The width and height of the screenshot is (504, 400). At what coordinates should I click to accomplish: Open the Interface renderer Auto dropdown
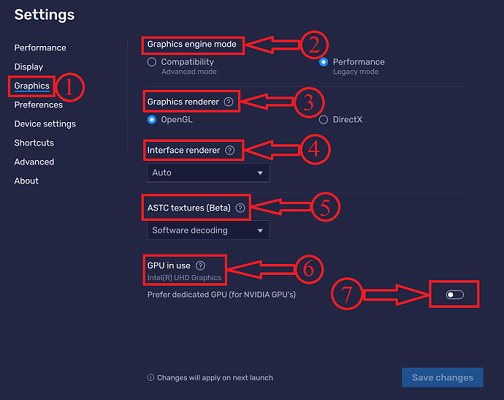208,173
